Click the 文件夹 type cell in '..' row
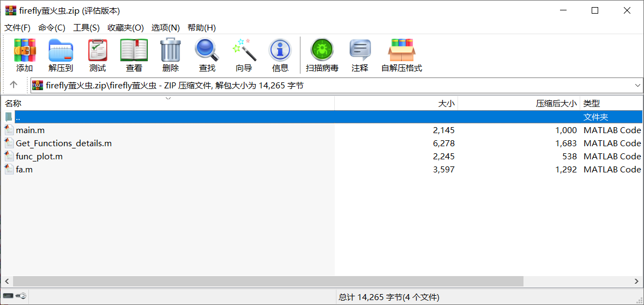This screenshot has height=305, width=644. click(595, 117)
